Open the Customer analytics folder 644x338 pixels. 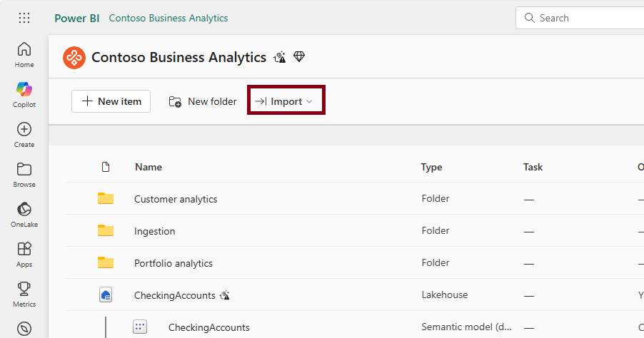(x=176, y=199)
